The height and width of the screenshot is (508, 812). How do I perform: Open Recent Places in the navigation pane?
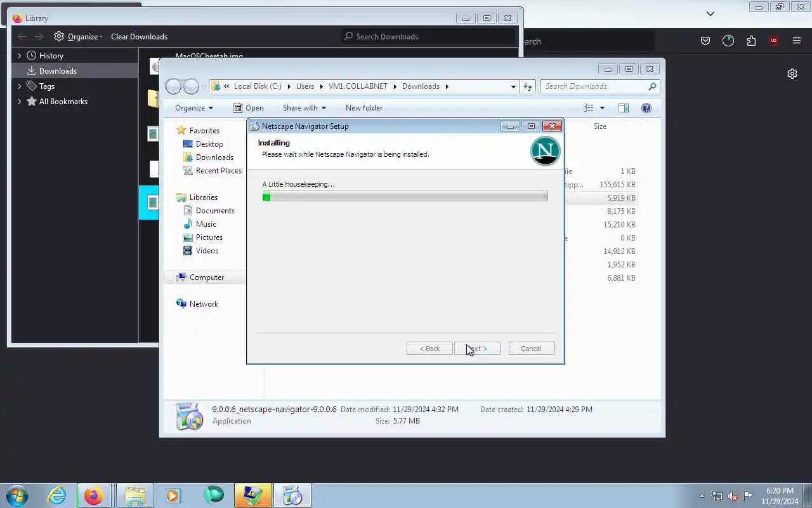click(219, 171)
